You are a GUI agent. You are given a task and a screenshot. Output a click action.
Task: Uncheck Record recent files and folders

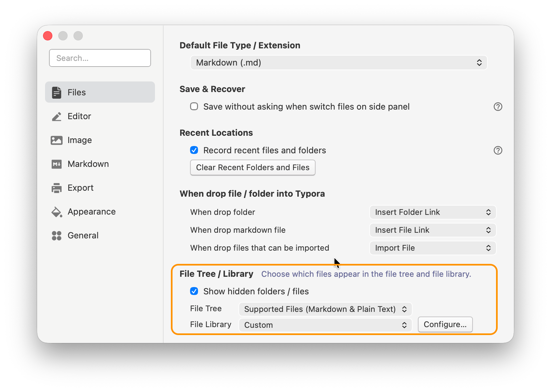[x=194, y=150]
